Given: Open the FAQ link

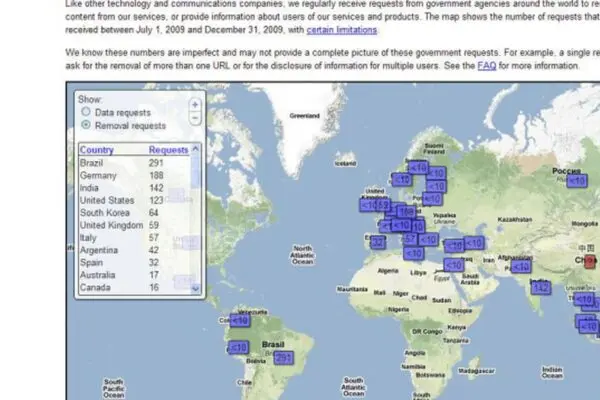Looking at the screenshot, I should click(x=487, y=65).
